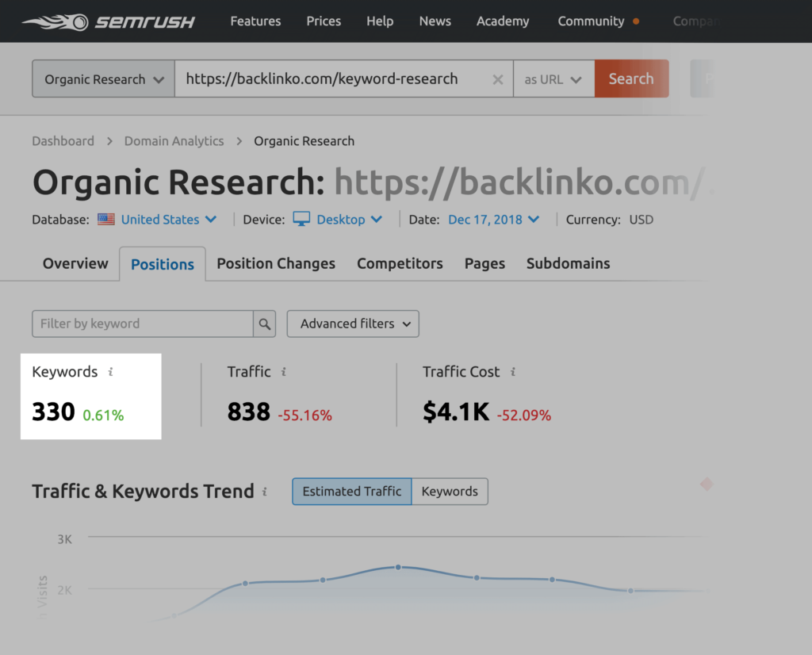Open the Subdomains tab
This screenshot has width=812, height=655.
click(x=568, y=263)
